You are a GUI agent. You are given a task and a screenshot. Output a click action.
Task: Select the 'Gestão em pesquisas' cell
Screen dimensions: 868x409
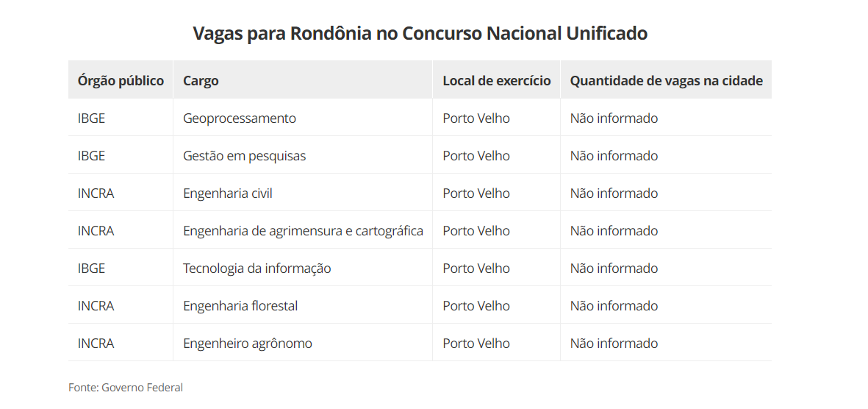click(x=244, y=156)
